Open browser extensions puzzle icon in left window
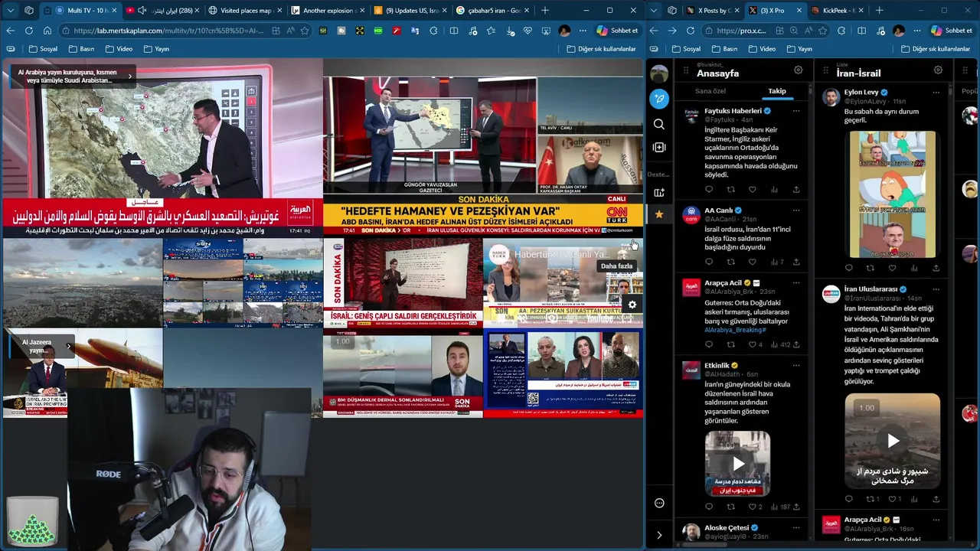Image resolution: width=980 pixels, height=551 pixels. pos(434,31)
